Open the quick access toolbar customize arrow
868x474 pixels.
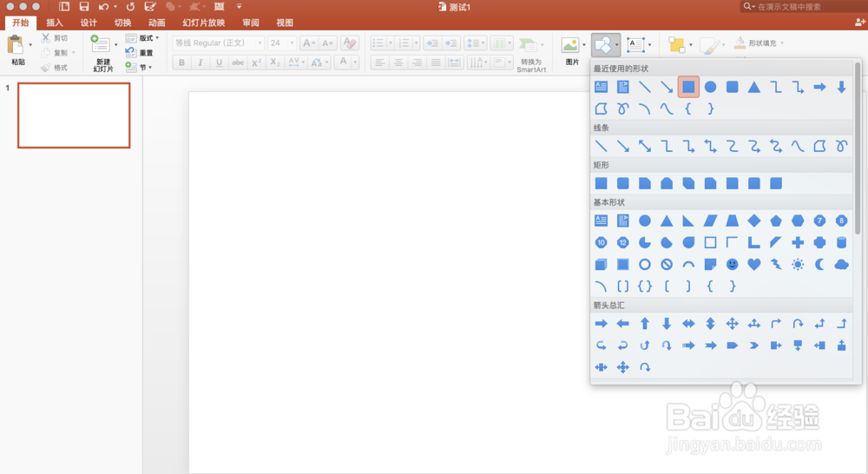click(240, 7)
